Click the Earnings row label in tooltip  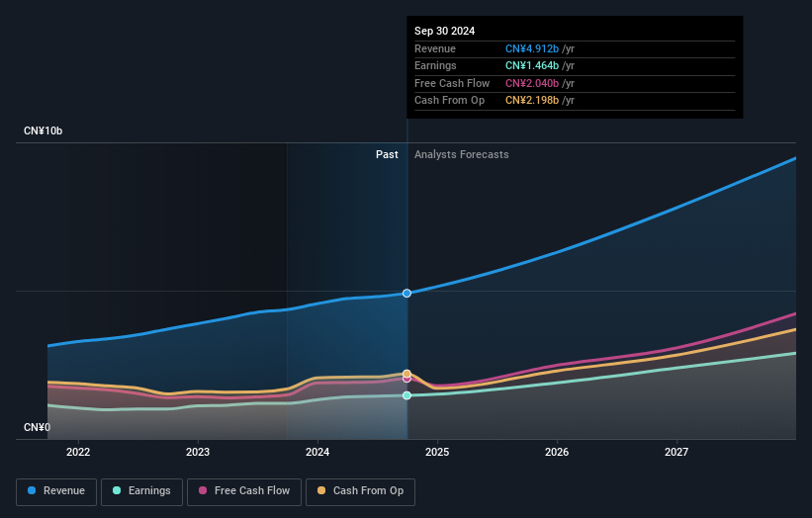click(435, 65)
